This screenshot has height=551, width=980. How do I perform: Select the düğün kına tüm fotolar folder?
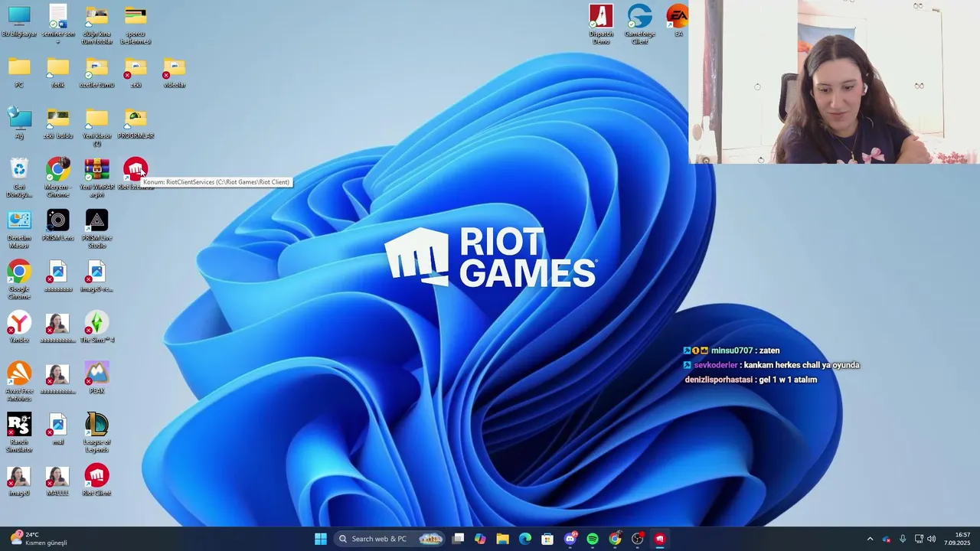tap(96, 24)
